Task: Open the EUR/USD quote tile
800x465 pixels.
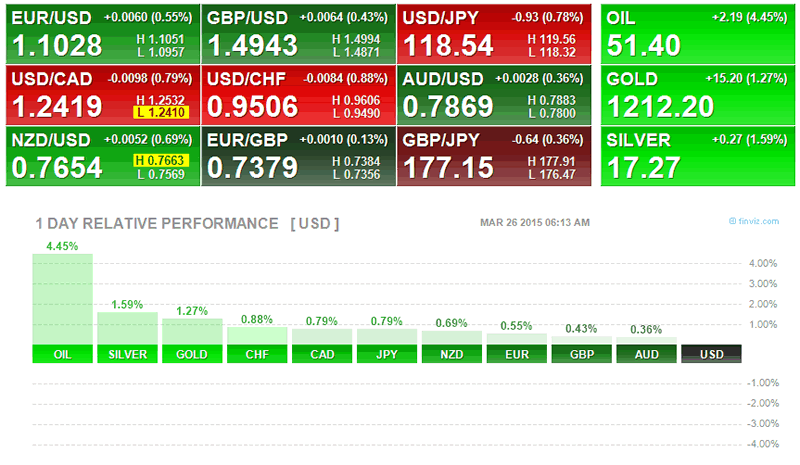Action: tap(100, 34)
